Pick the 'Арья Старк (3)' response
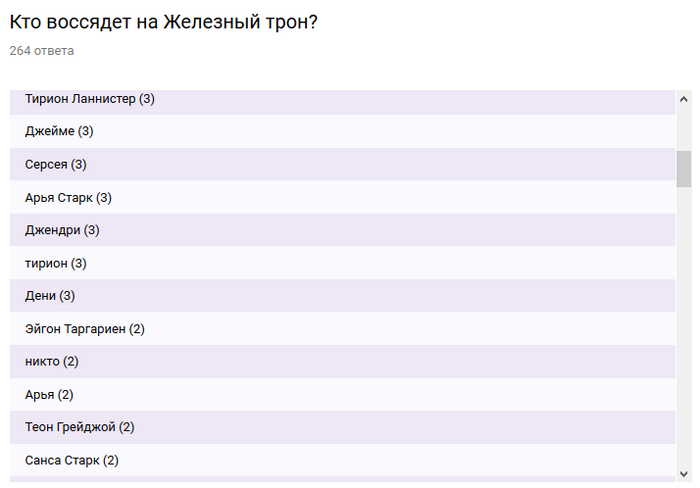The height and width of the screenshot is (488, 700). [x=68, y=197]
